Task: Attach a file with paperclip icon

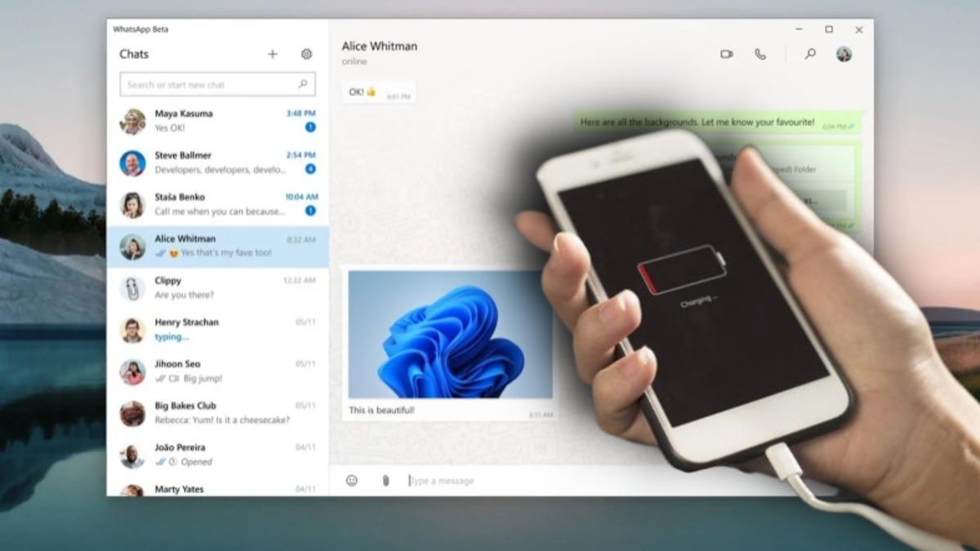Action: [x=385, y=481]
